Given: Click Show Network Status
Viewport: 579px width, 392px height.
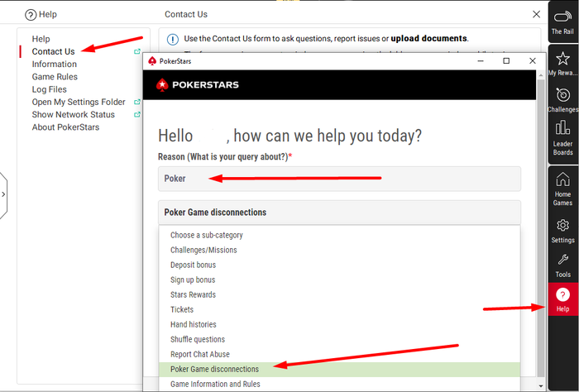Looking at the screenshot, I should pos(73,114).
